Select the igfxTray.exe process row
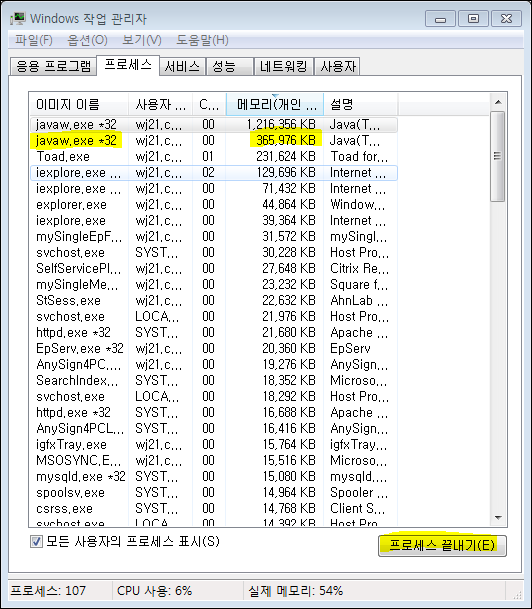Screen dimensions: 532x609 coord(214,444)
